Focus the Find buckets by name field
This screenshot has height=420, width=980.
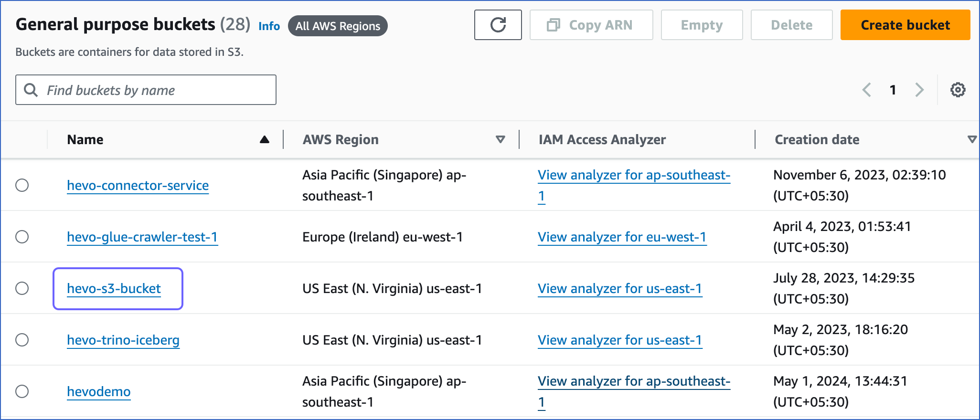[x=146, y=90]
